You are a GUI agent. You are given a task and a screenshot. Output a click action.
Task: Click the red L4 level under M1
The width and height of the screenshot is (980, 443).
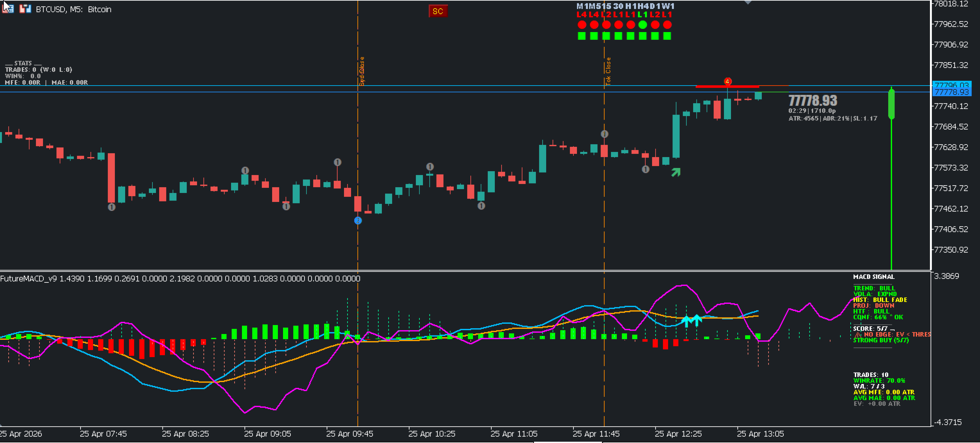coord(581,15)
